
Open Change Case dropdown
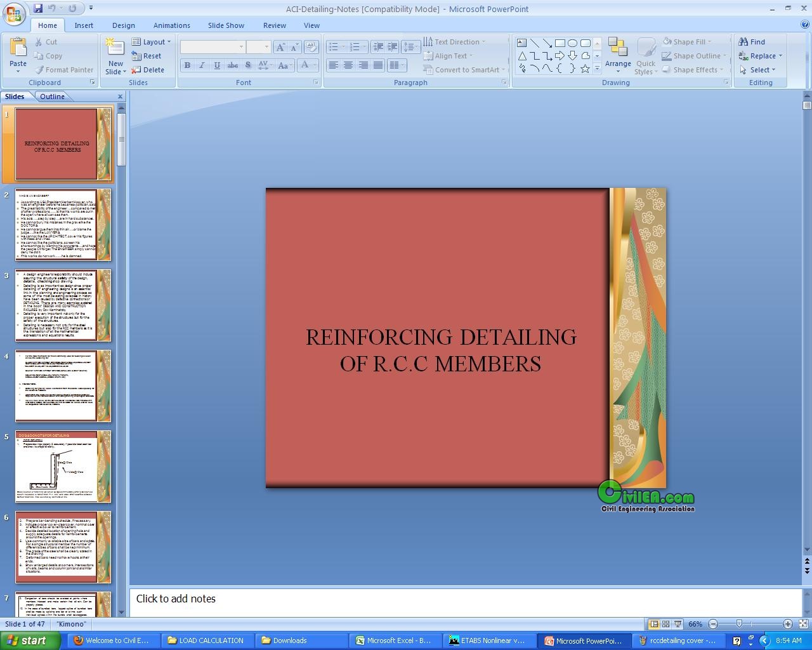click(284, 65)
